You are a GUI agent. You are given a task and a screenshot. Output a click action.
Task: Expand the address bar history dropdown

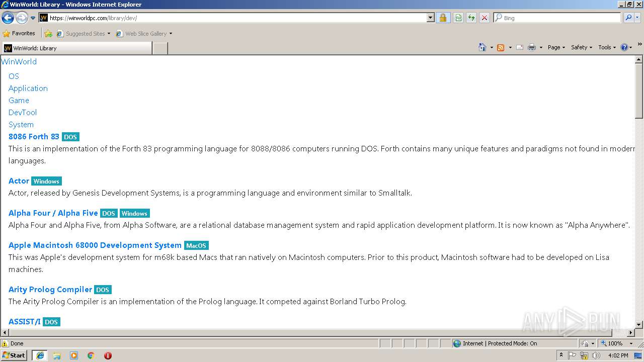click(x=430, y=18)
